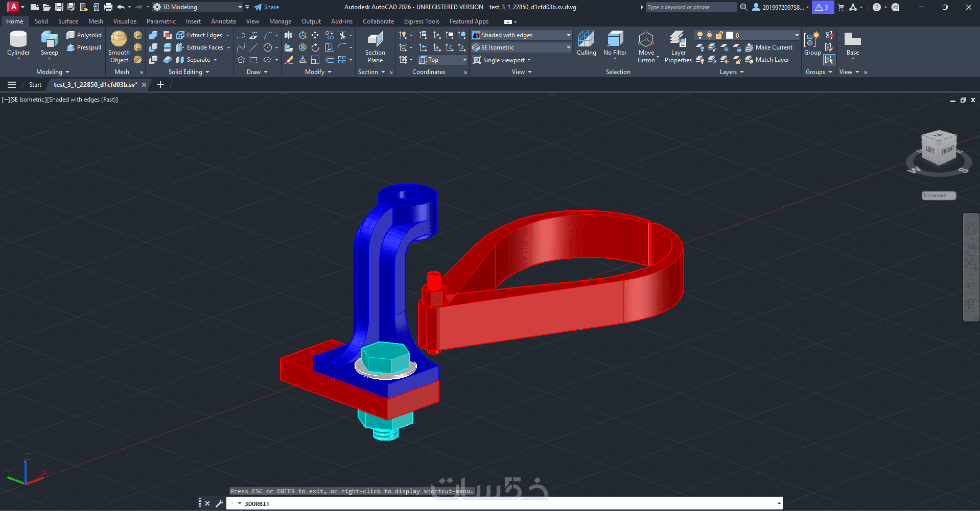Click the Smooth Object mesh tool
Image resolution: width=980 pixels, height=511 pixels.
(119, 47)
